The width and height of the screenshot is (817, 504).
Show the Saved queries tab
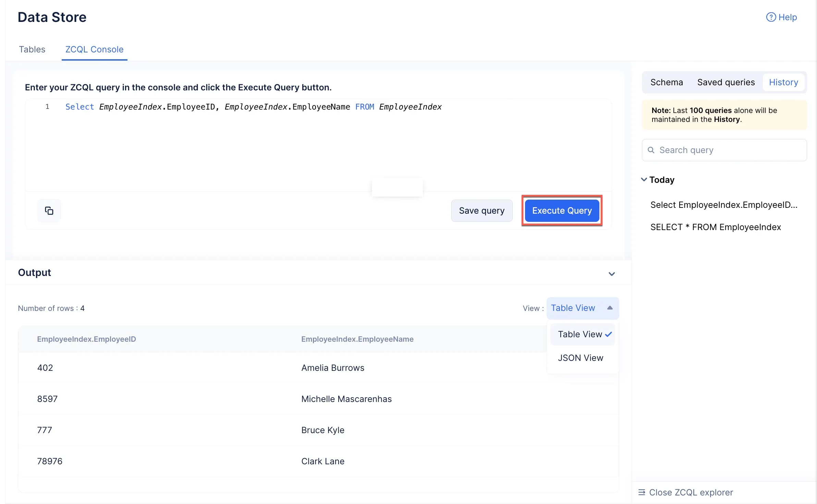point(726,82)
